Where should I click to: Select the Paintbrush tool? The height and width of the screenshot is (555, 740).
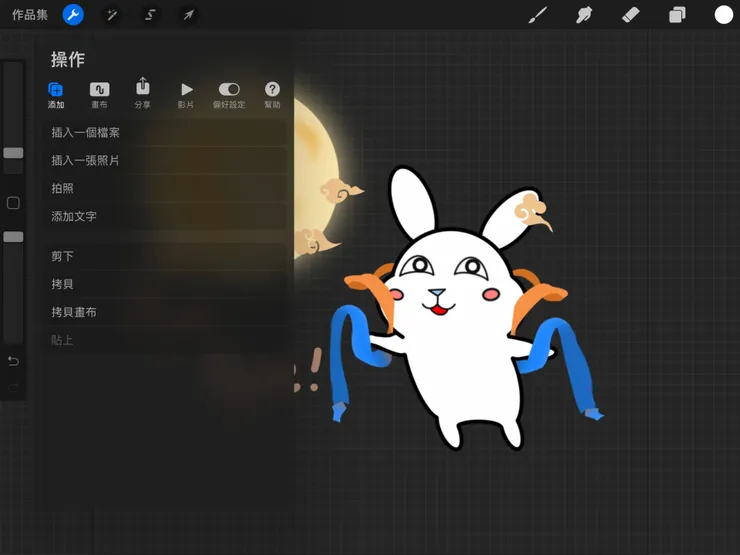pyautogui.click(x=538, y=15)
